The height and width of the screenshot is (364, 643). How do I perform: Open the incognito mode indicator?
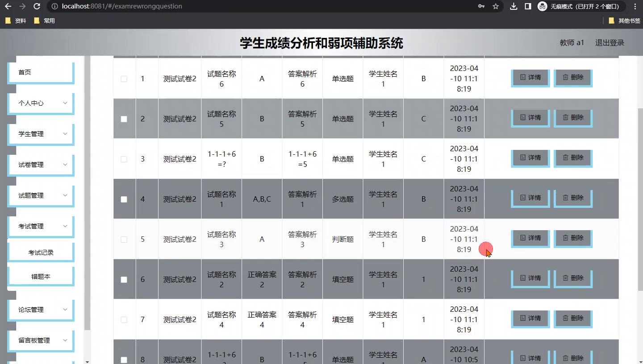tap(580, 6)
